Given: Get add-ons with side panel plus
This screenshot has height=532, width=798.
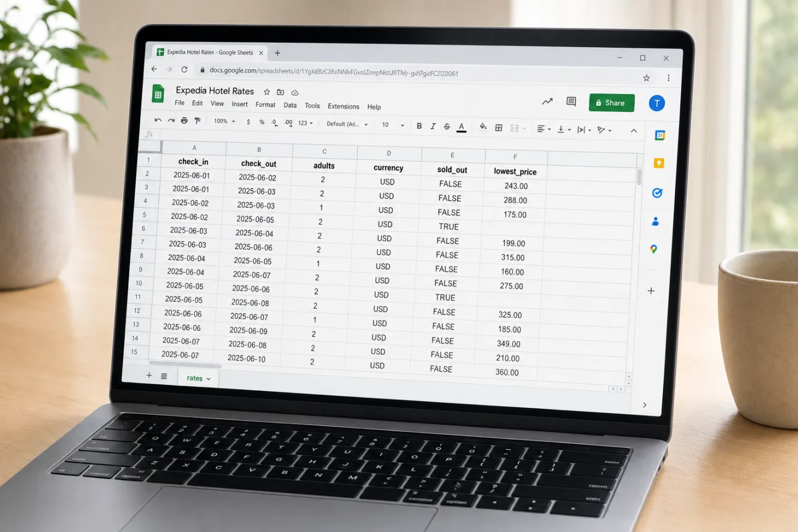Looking at the screenshot, I should [x=651, y=290].
